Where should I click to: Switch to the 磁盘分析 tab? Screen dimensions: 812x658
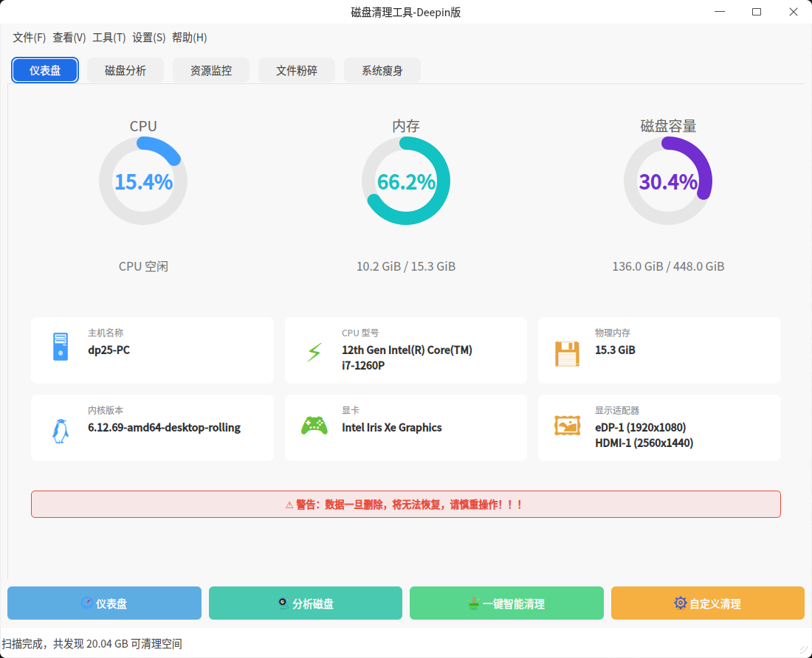point(125,71)
